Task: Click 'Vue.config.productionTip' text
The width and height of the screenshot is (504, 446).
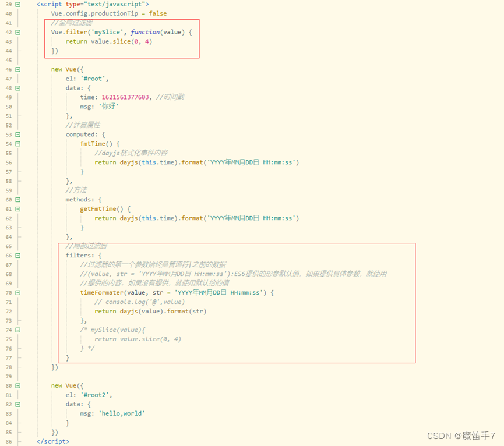Action: coord(94,13)
